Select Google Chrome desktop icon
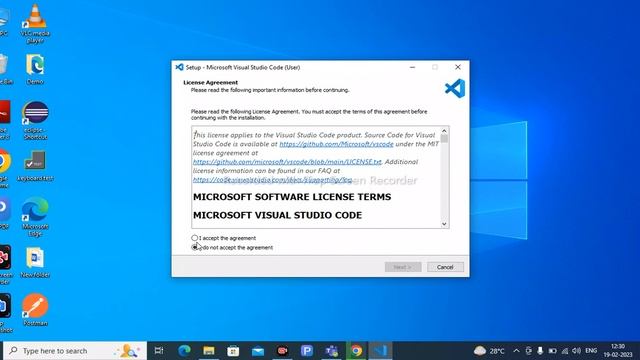 pos(4,169)
